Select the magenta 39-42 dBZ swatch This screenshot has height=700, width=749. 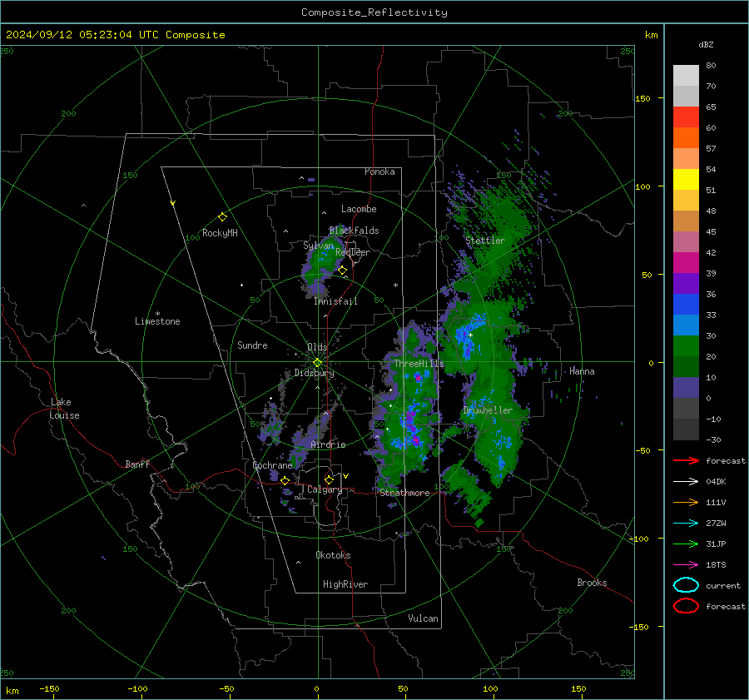tap(686, 263)
